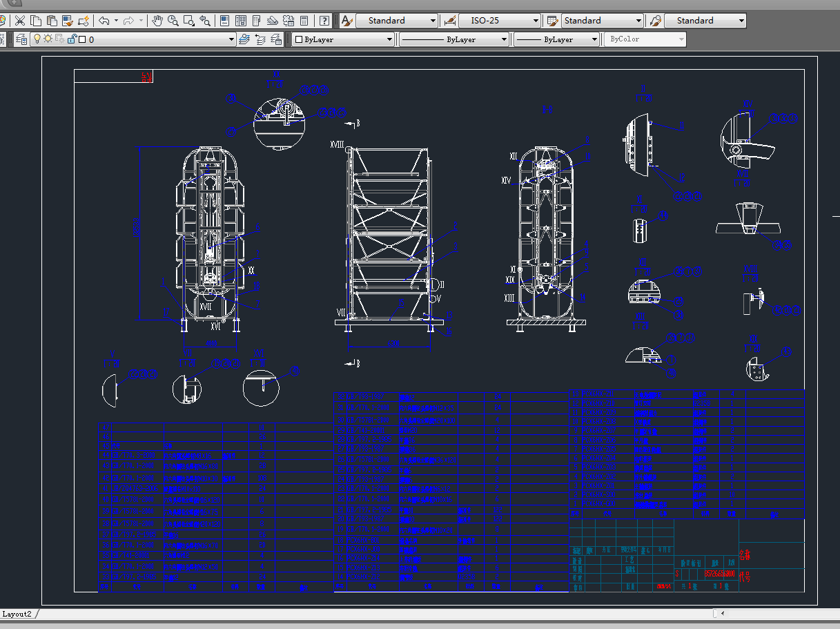Open the ISO-25 dimension style dropdown

[500, 21]
